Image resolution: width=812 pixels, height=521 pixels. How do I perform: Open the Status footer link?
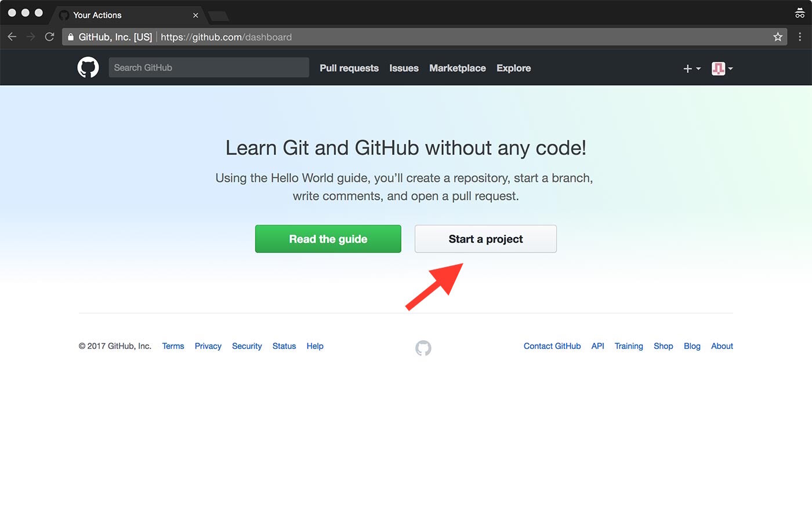tap(284, 346)
